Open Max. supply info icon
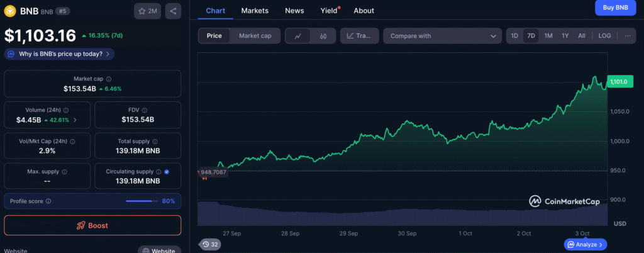 (x=65, y=172)
